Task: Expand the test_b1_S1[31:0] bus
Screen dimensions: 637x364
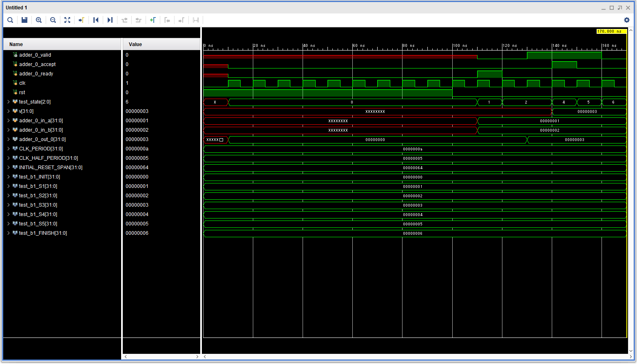Action: click(9, 186)
